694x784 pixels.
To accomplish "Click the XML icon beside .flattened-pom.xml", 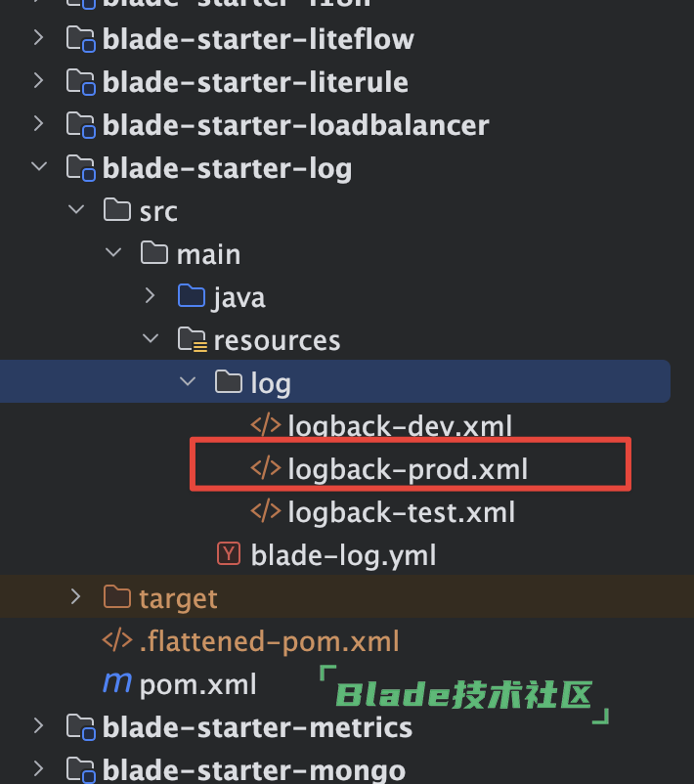I will [x=117, y=641].
